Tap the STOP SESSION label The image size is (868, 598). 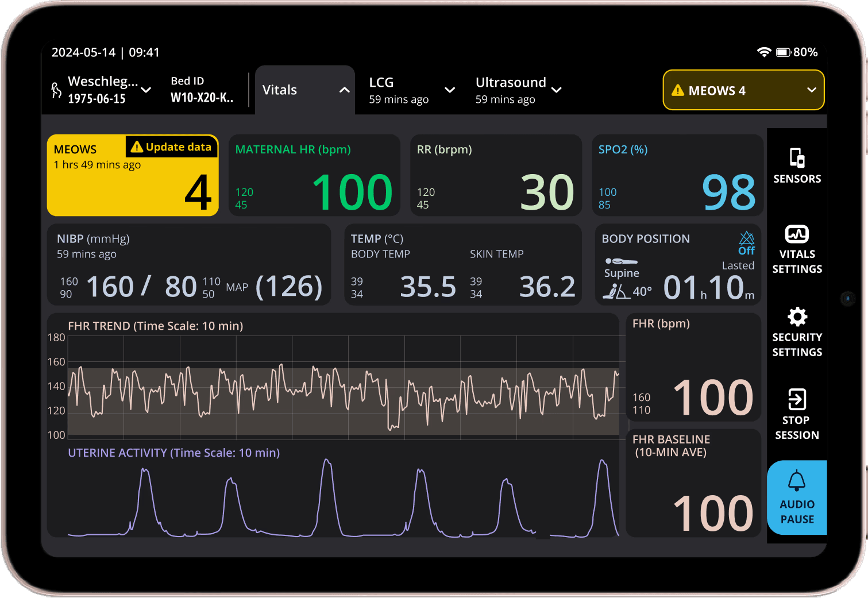(797, 428)
